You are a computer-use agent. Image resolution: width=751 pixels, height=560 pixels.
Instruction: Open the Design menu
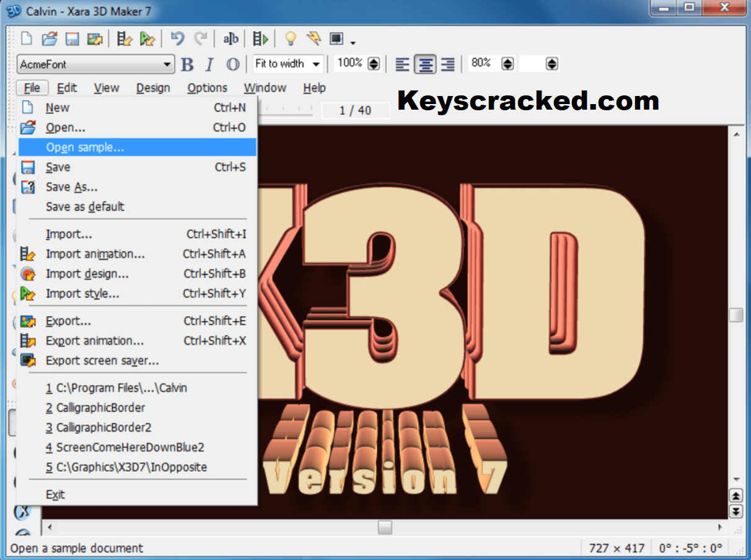[x=153, y=88]
